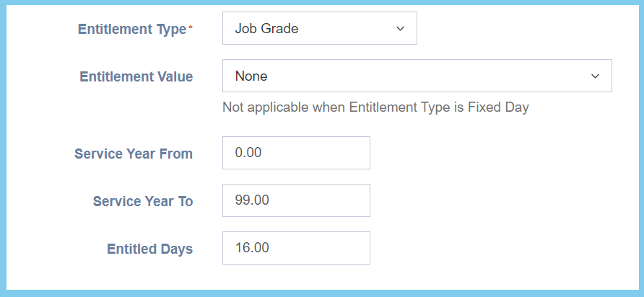Place cursor on the 99.00 value
The width and height of the screenshot is (644, 297).
point(252,200)
